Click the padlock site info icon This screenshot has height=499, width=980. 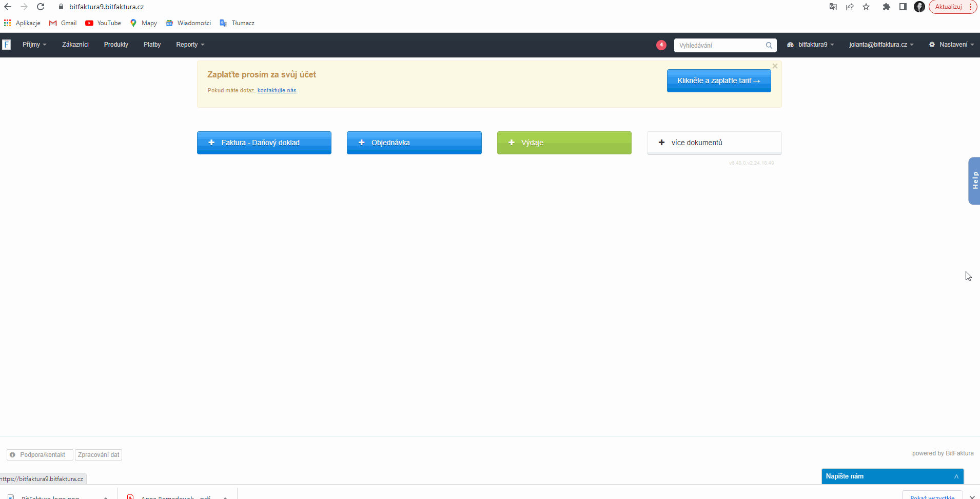(61, 7)
